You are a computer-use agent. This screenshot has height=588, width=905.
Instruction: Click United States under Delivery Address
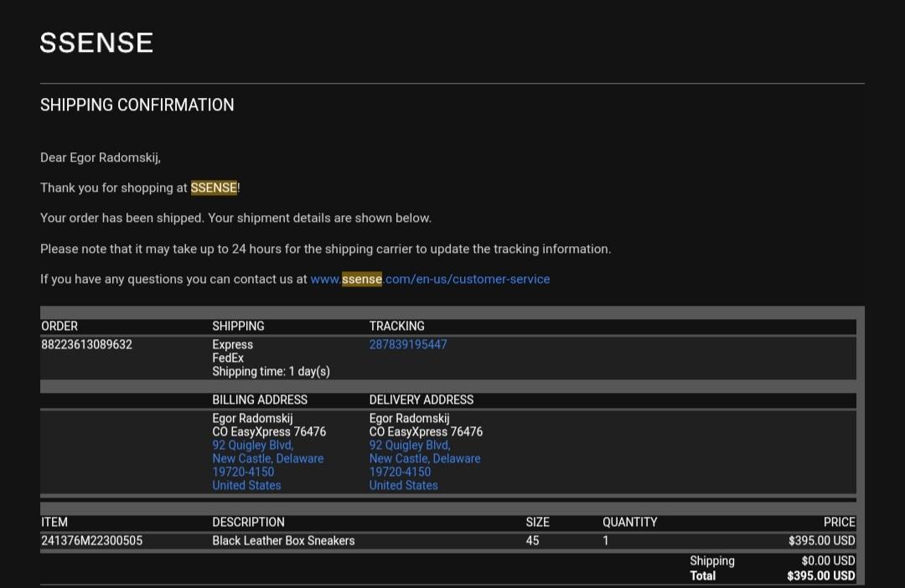(x=403, y=485)
